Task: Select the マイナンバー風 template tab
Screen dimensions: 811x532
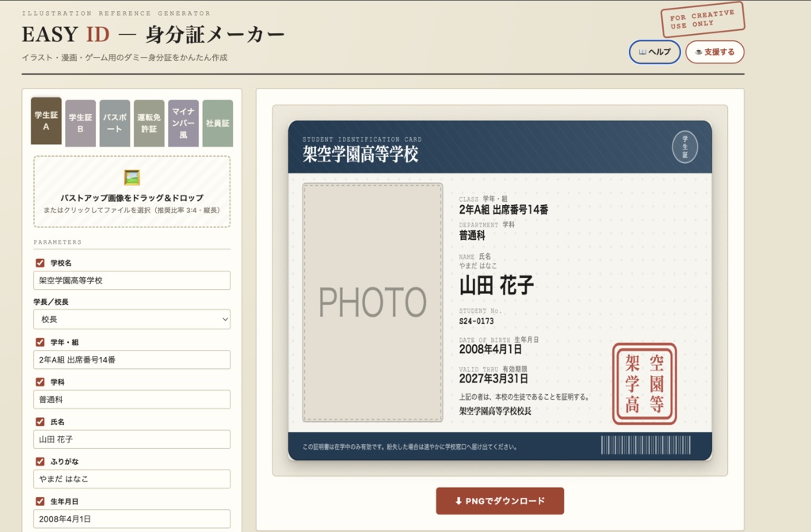Action: 183,123
